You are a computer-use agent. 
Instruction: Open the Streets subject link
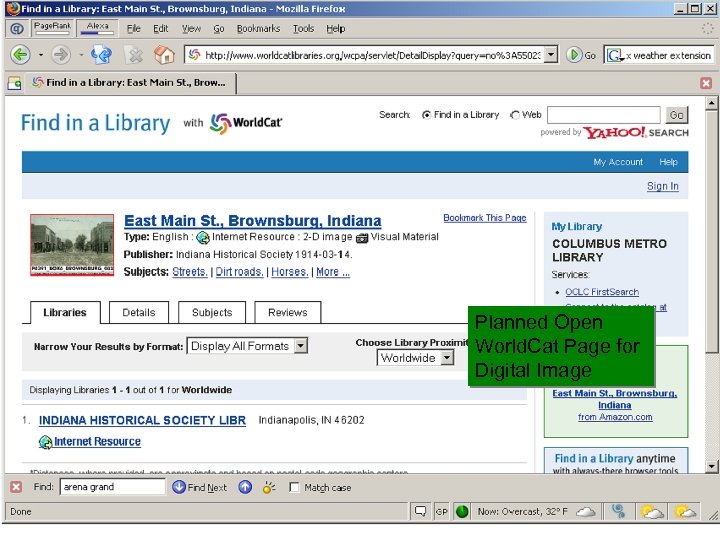click(x=190, y=272)
